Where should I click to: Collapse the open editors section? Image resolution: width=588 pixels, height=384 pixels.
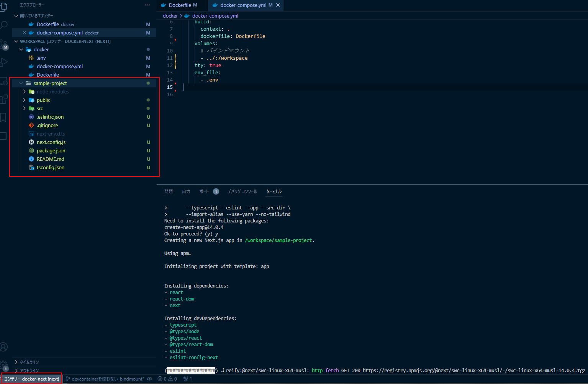click(x=16, y=16)
